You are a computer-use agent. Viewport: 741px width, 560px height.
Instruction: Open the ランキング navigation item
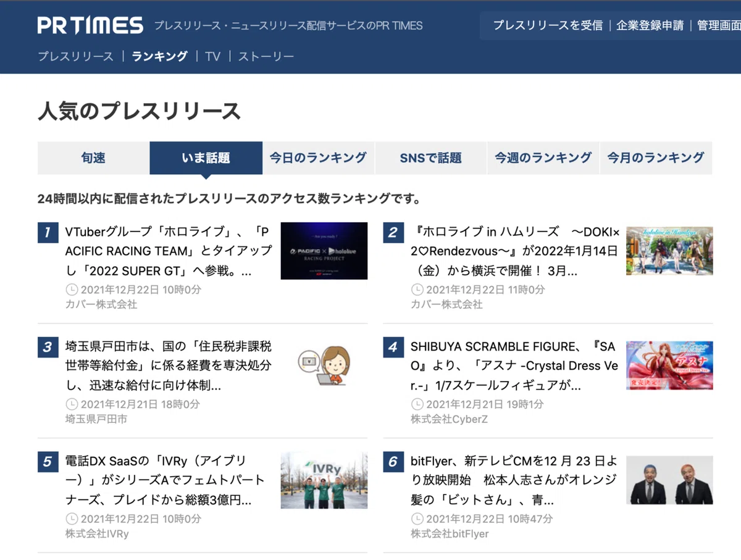pyautogui.click(x=159, y=56)
